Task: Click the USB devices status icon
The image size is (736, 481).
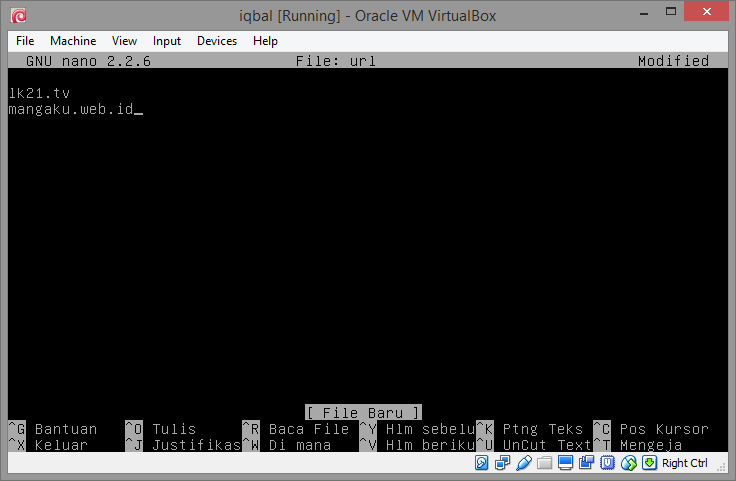Action: tap(524, 463)
